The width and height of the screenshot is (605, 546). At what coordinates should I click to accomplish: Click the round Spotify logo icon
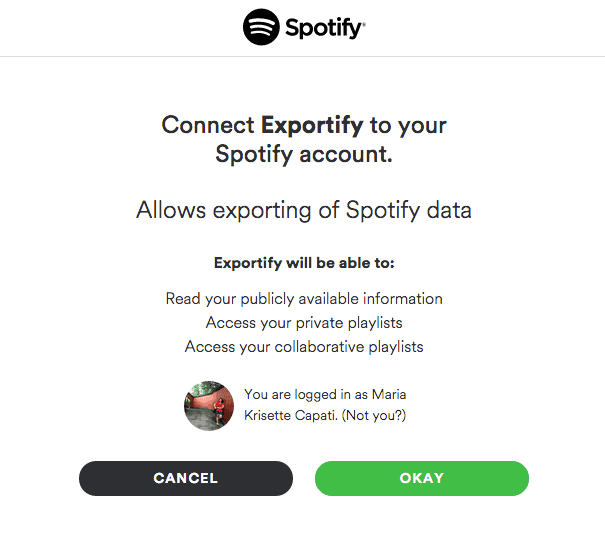262,27
